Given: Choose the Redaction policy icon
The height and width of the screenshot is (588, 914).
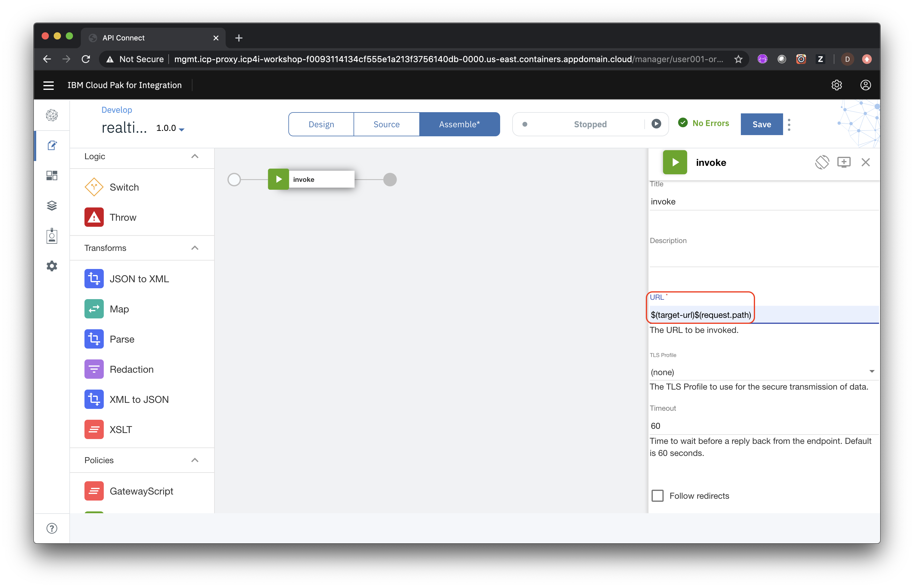Looking at the screenshot, I should tap(94, 369).
